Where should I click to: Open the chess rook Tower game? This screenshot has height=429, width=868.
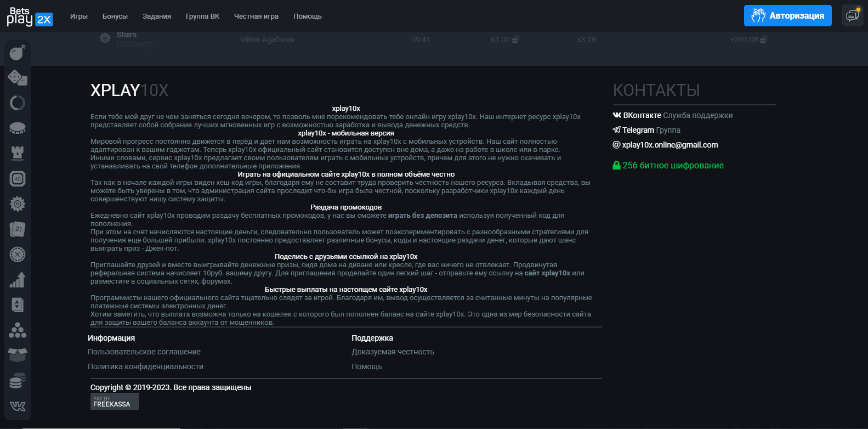coord(18,153)
